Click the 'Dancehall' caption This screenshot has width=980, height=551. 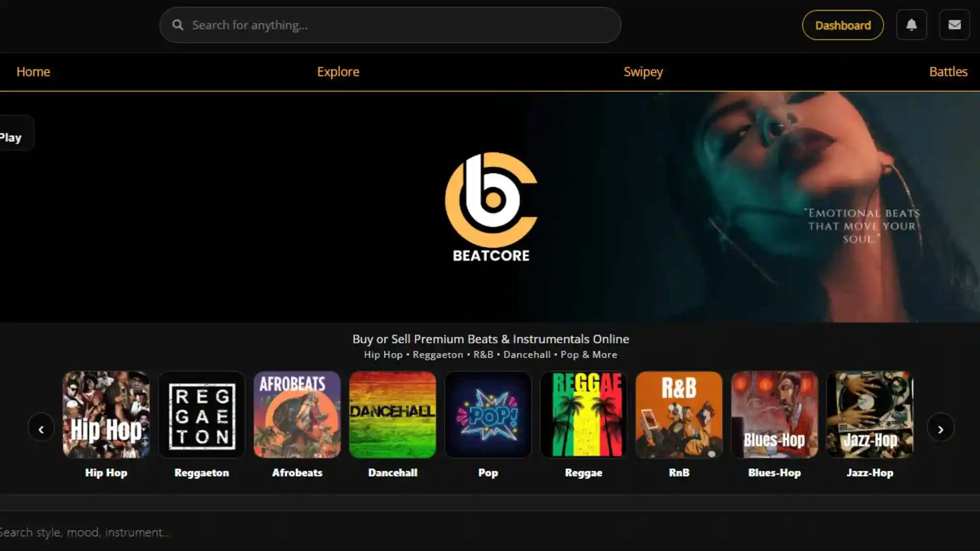click(x=393, y=473)
